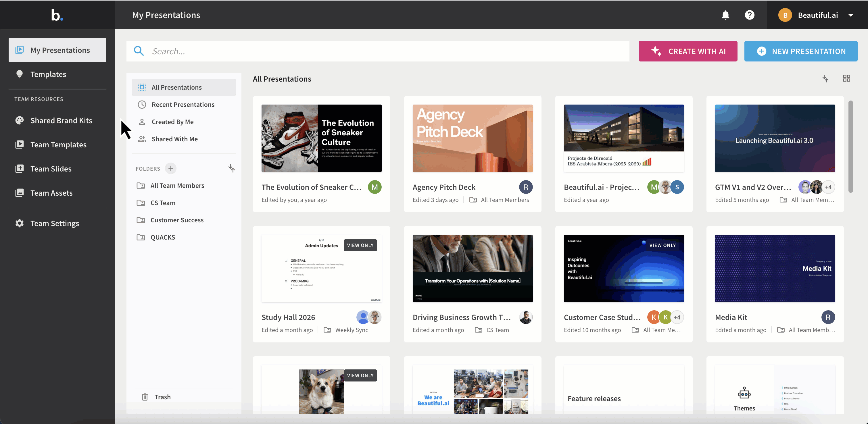Image resolution: width=868 pixels, height=424 pixels.
Task: Open the Feature releases thumbnail
Action: [624, 390]
